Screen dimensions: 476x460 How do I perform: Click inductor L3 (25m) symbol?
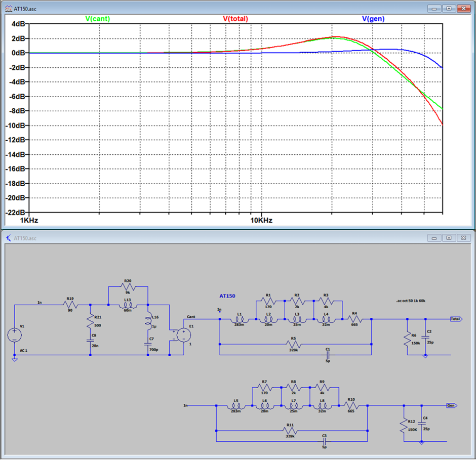click(x=297, y=319)
